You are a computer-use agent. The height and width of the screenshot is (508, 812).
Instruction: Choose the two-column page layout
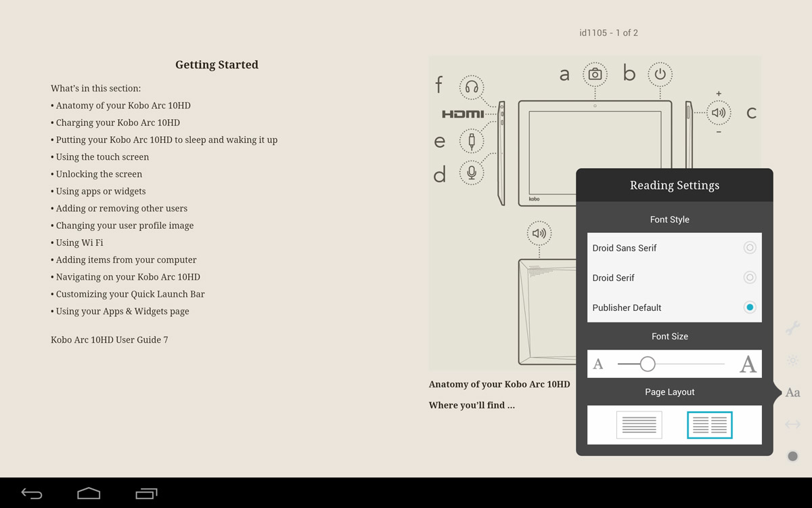710,425
